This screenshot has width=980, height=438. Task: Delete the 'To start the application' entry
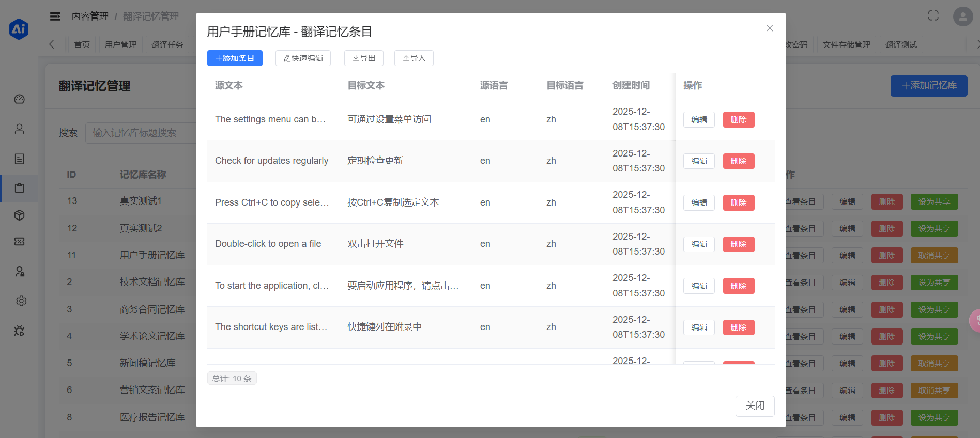pyautogui.click(x=739, y=286)
